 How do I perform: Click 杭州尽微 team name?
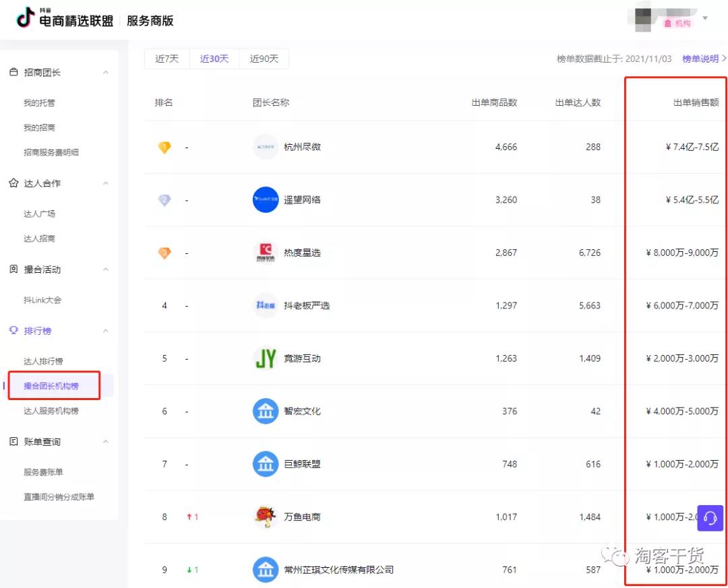(x=302, y=147)
